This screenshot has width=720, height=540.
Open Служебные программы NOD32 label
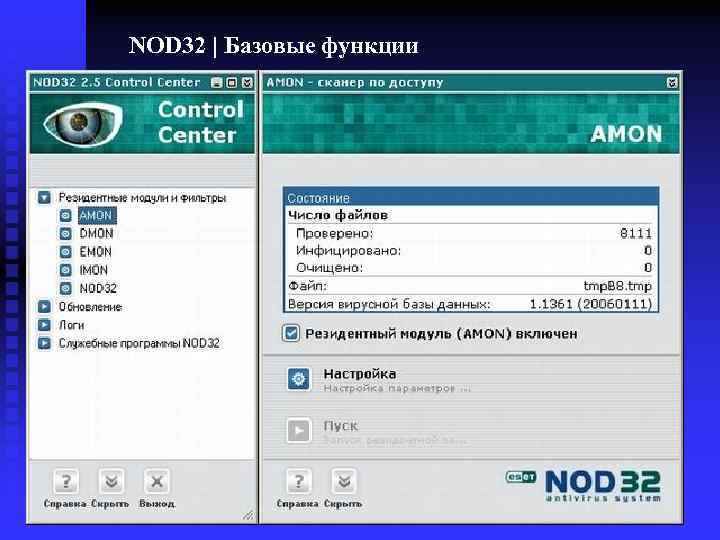[x=139, y=343]
